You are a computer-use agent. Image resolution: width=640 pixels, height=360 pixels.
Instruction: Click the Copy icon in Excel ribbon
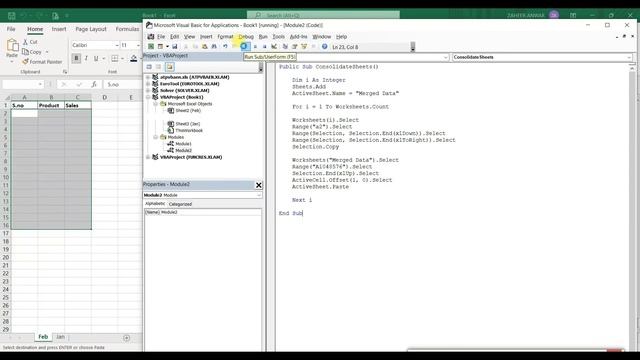[26, 52]
